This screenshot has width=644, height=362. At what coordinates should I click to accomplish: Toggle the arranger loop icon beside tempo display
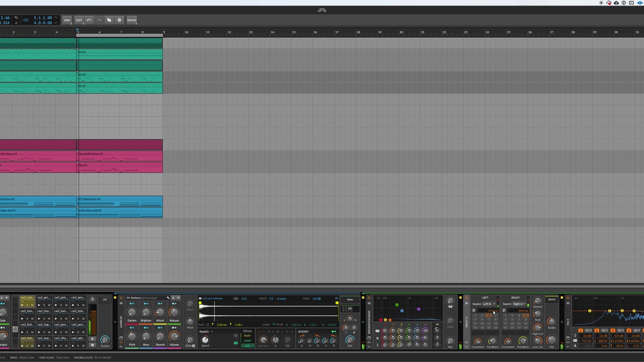point(26,20)
